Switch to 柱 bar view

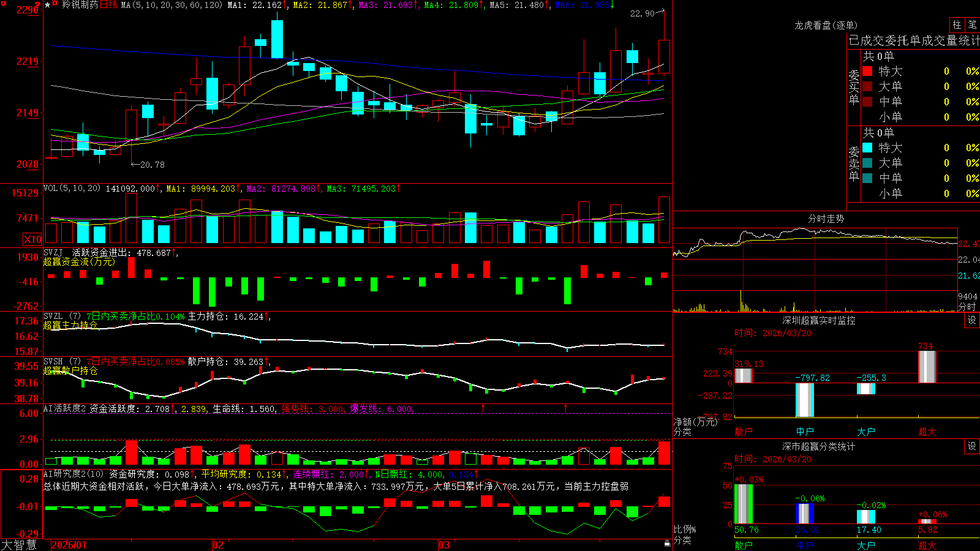[x=957, y=24]
